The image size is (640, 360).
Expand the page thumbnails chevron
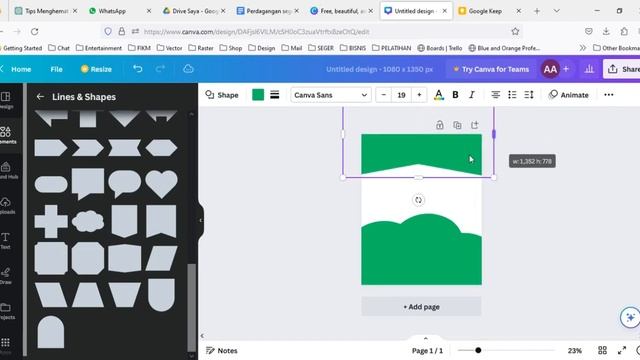tap(425, 338)
